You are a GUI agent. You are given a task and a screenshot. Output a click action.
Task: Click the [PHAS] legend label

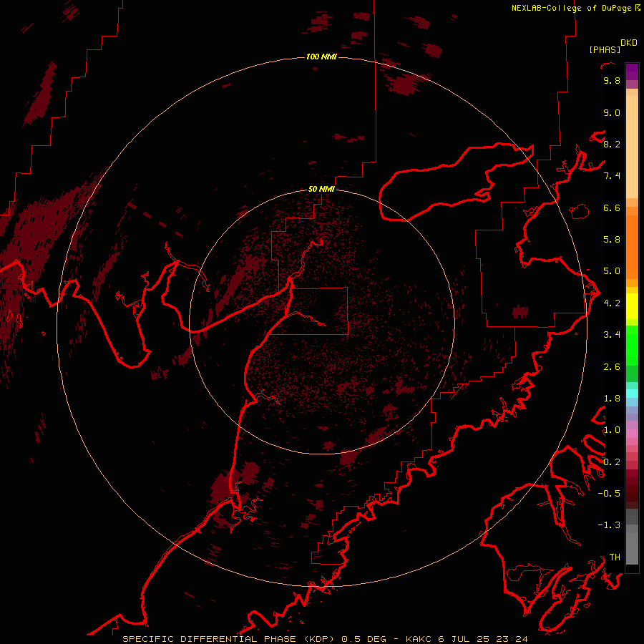605,49
